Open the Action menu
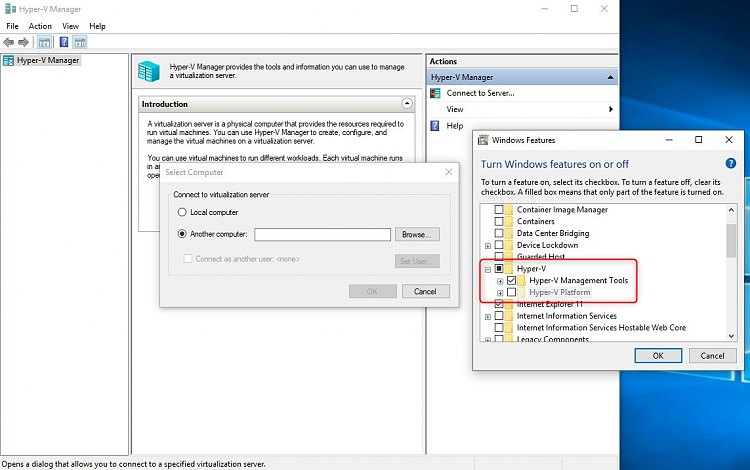The width and height of the screenshot is (750, 470). coord(40,26)
